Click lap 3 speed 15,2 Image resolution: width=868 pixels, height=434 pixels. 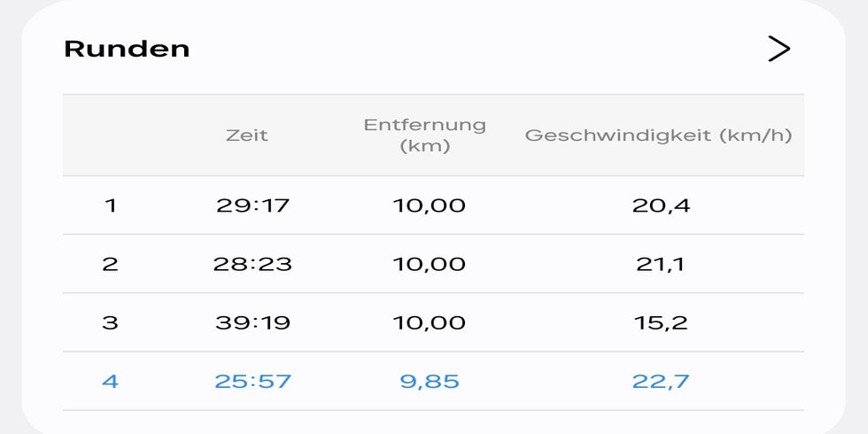661,322
